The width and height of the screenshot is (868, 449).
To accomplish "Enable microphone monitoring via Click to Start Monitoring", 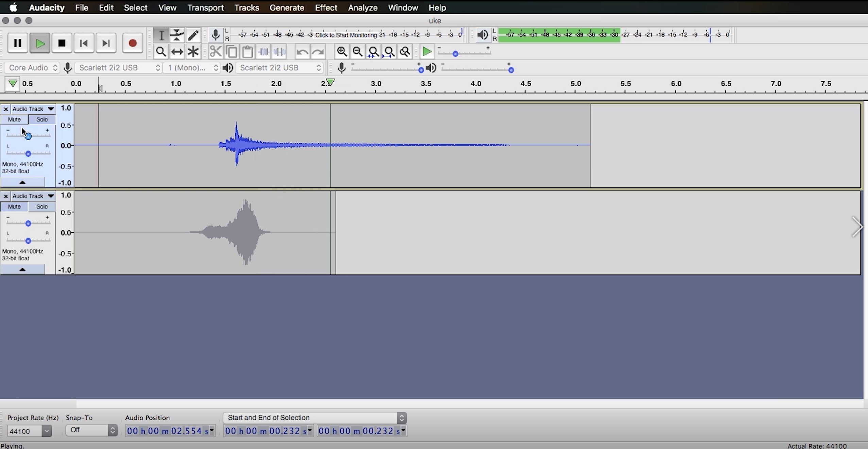I will point(346,35).
